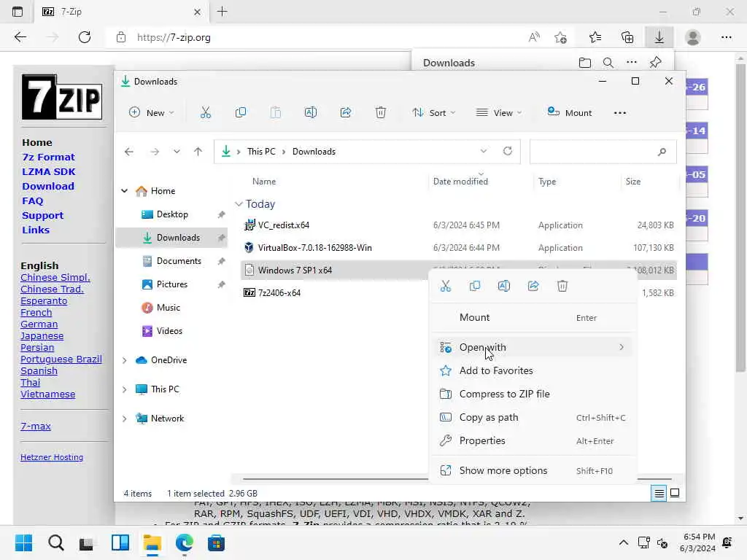
Task: Click Cut icon in context menu
Action: point(446,286)
